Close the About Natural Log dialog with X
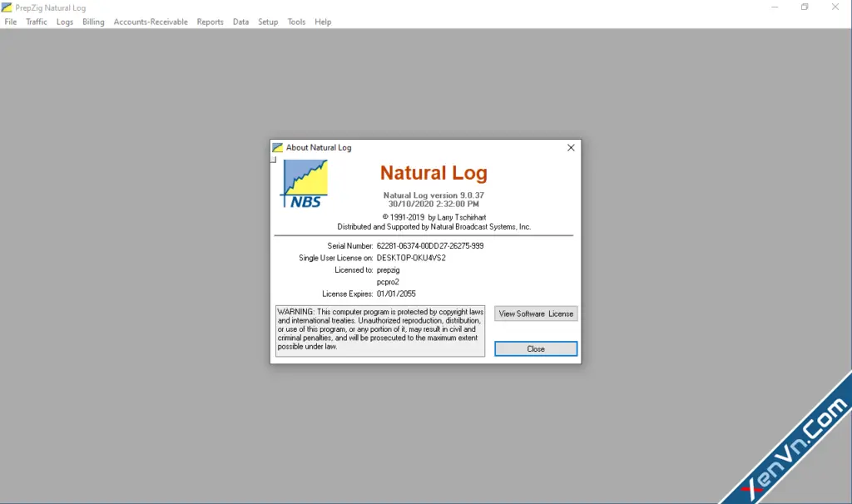852x504 pixels. 571,148
